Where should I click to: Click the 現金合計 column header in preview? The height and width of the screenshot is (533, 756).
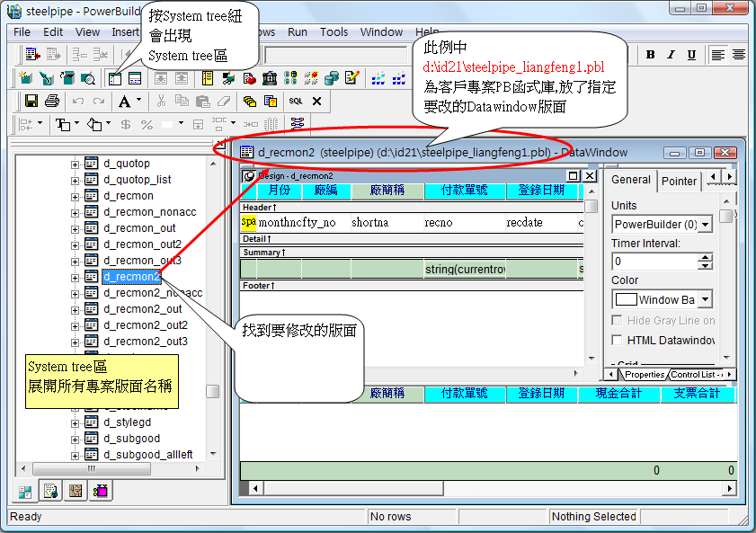(619, 394)
